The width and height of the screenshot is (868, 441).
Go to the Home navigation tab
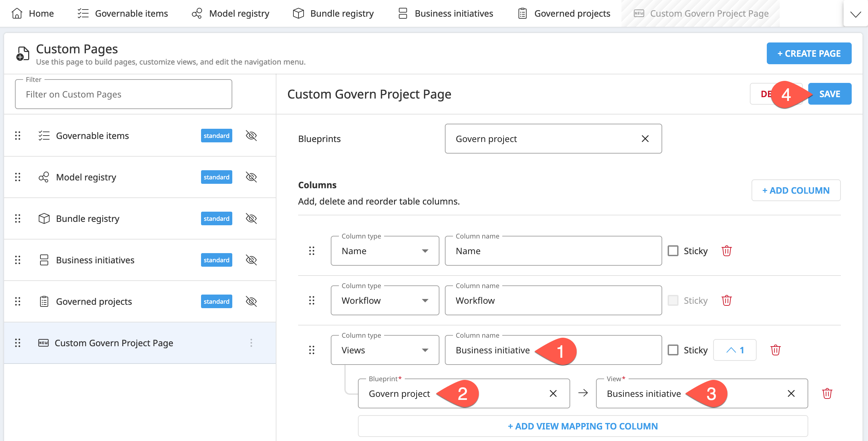click(33, 13)
